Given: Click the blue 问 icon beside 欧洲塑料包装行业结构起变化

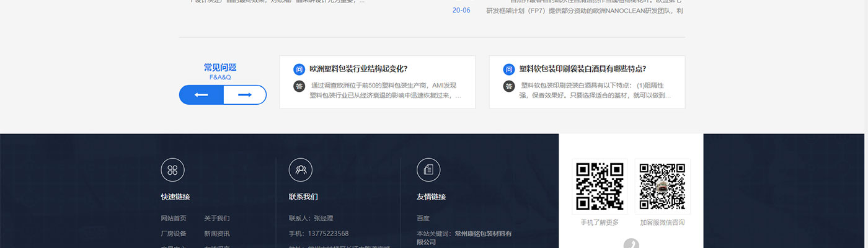Looking at the screenshot, I should [299, 69].
